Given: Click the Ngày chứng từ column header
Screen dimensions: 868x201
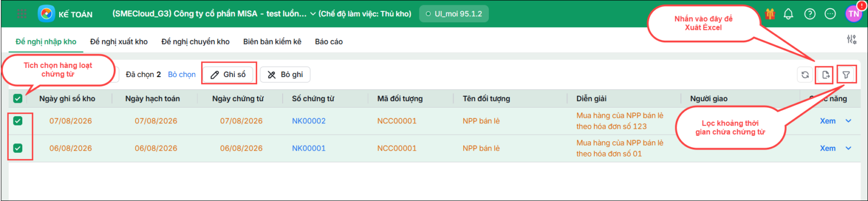Looking at the screenshot, I should tap(238, 99).
